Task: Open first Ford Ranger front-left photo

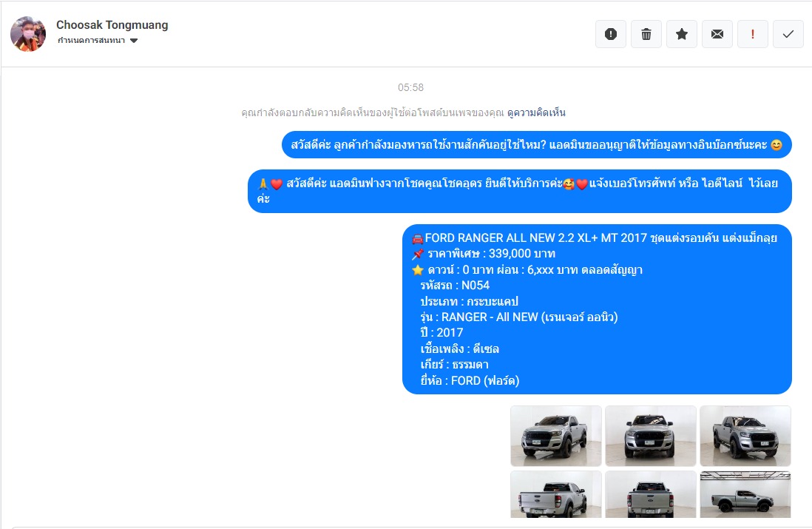Action: 555,436
